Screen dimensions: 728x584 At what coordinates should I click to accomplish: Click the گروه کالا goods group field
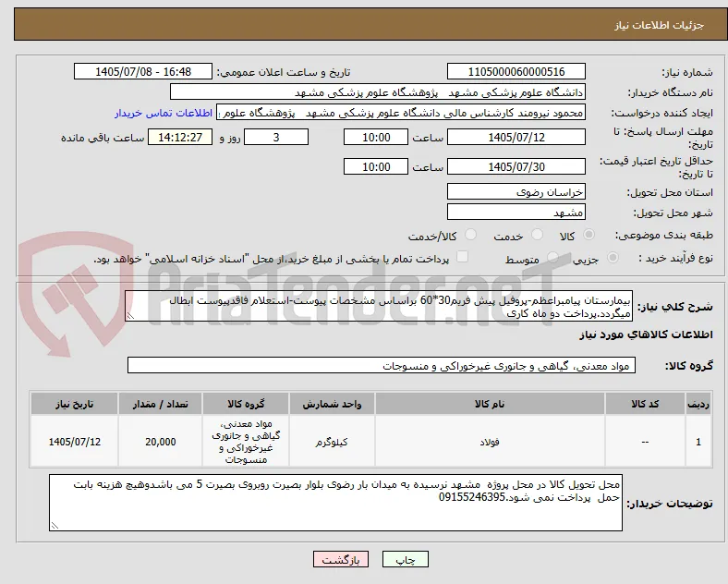pos(382,365)
